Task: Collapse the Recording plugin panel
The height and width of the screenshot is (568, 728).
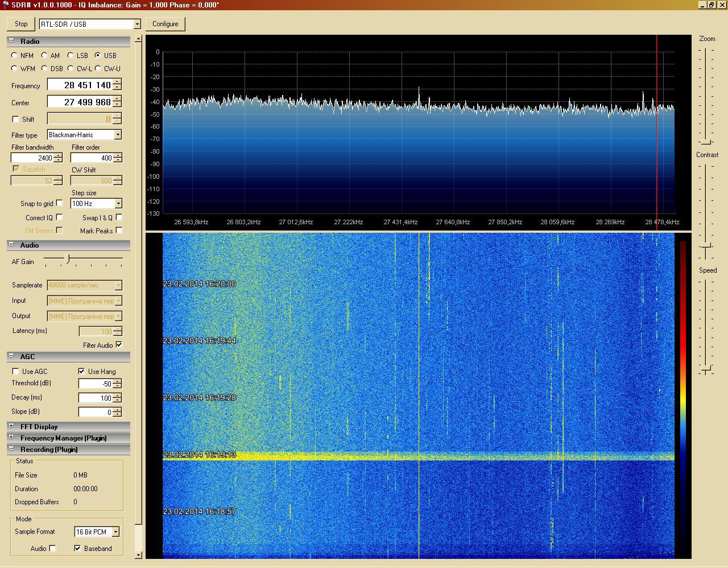Action: [x=11, y=449]
